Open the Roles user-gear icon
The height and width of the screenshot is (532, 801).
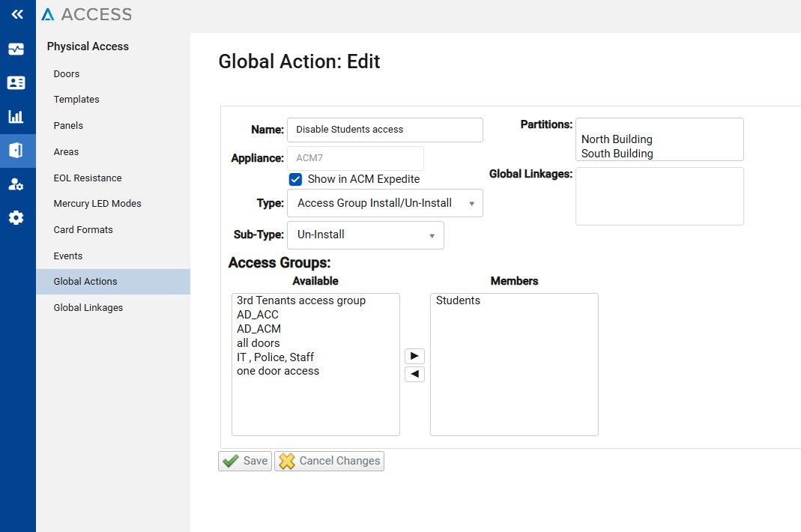point(16,184)
